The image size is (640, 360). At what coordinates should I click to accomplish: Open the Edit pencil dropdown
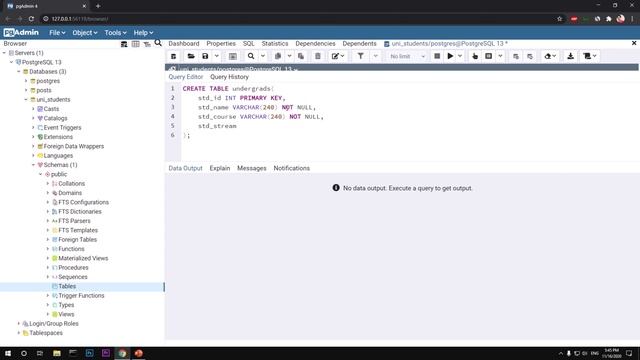coord(338,56)
